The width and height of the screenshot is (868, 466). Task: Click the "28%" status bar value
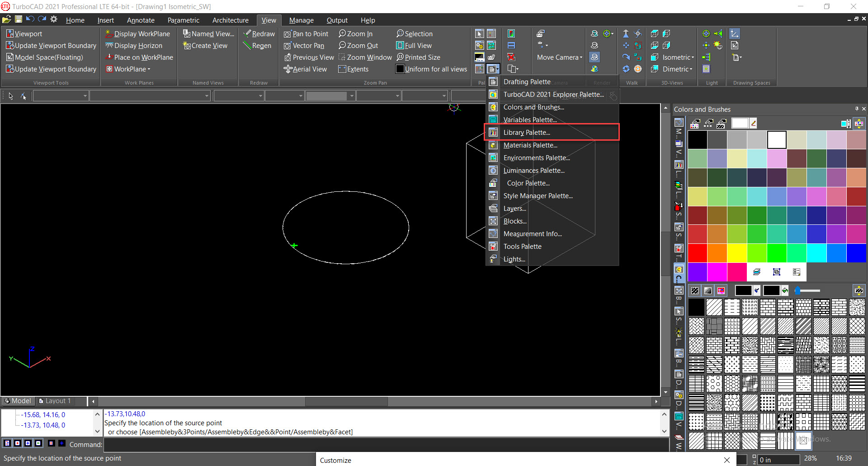(x=810, y=458)
